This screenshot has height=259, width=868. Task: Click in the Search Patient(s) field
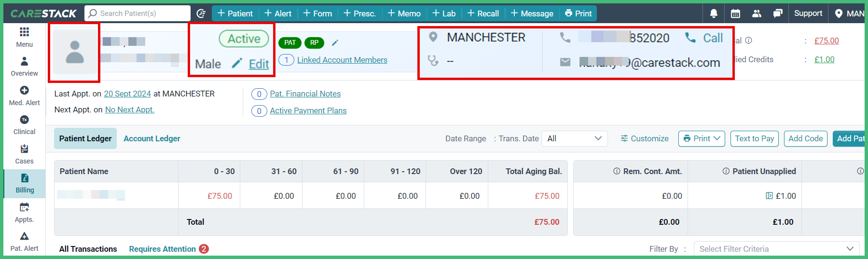(x=140, y=14)
